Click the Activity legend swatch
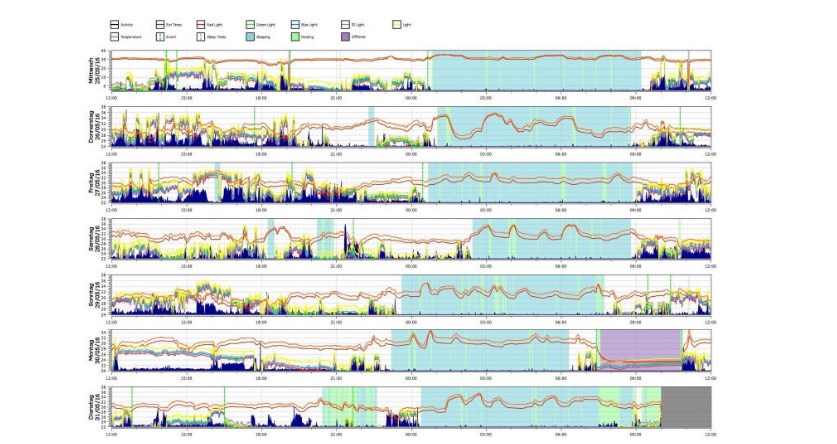The width and height of the screenshot is (837, 444). click(x=114, y=25)
